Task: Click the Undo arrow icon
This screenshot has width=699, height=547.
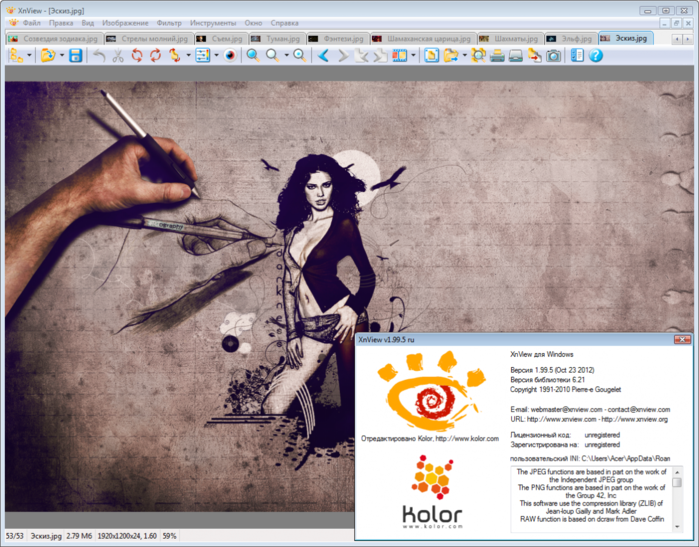Action: point(99,56)
